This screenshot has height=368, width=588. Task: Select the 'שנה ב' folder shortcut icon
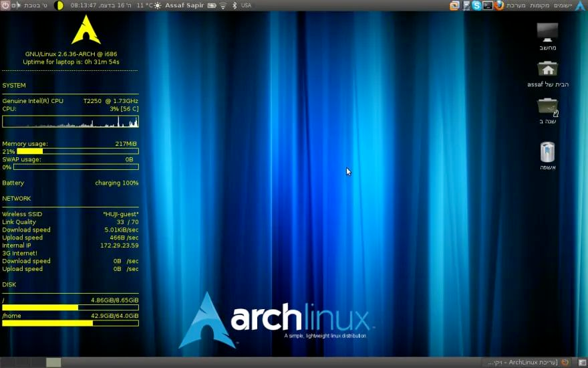pos(547,111)
